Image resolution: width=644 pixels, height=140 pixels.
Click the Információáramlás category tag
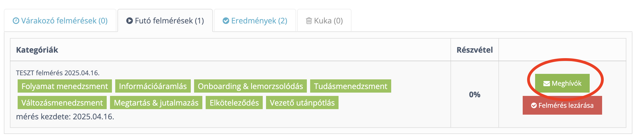coord(153,86)
